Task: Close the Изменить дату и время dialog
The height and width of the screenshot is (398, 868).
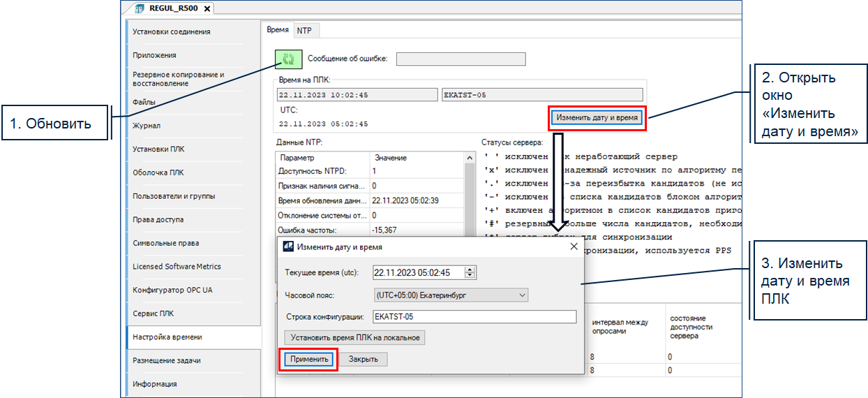Action: pos(574,246)
